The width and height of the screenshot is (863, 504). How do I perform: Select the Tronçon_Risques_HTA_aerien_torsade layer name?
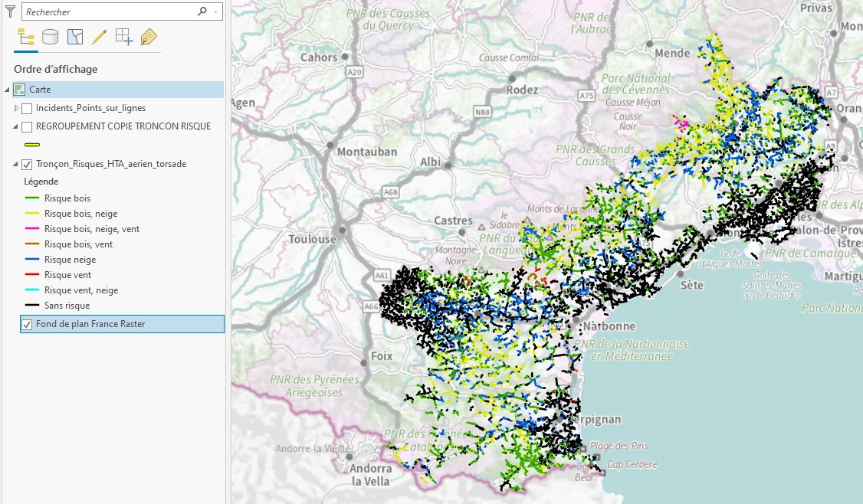pos(111,164)
